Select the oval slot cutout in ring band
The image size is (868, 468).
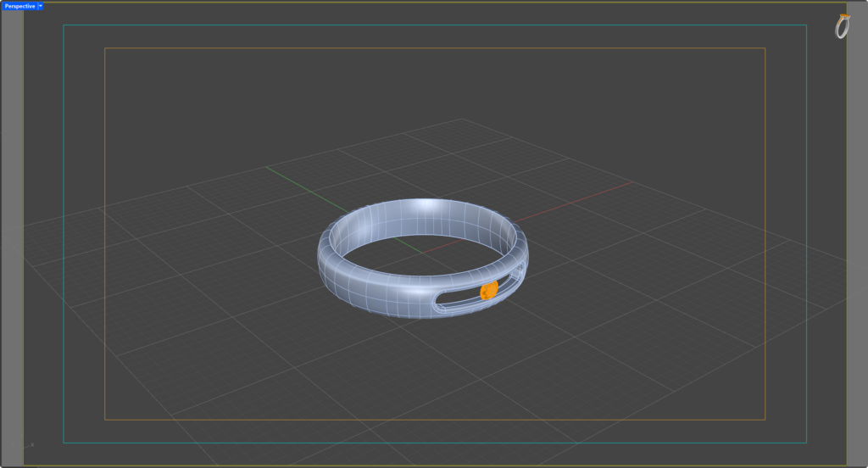(x=477, y=290)
